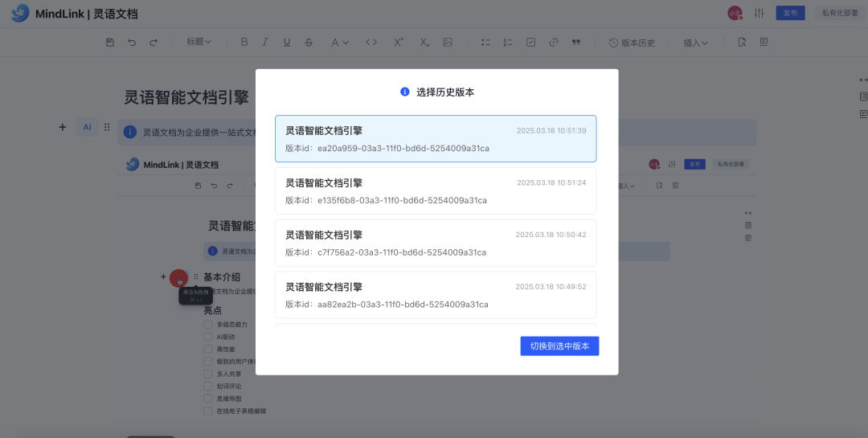Click the blue info icon in dialog header
Image resolution: width=868 pixels, height=438 pixels.
[404, 92]
